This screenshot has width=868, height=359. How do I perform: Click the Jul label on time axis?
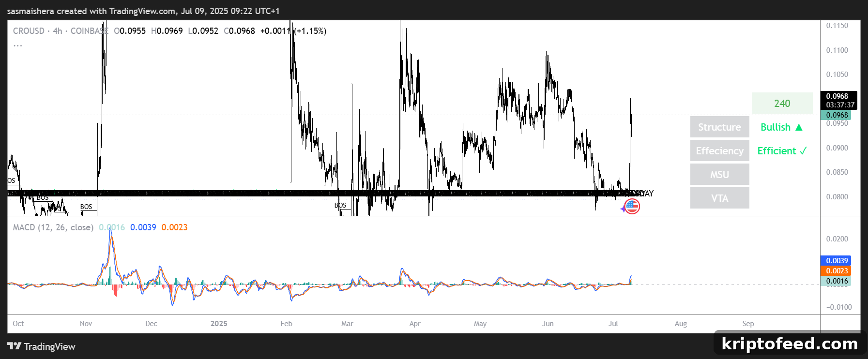pyautogui.click(x=613, y=324)
